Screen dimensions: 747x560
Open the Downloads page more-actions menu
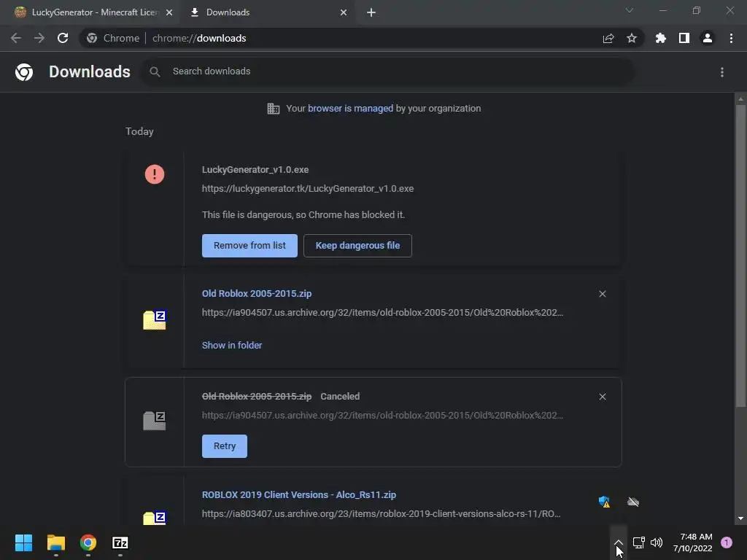[722, 72]
